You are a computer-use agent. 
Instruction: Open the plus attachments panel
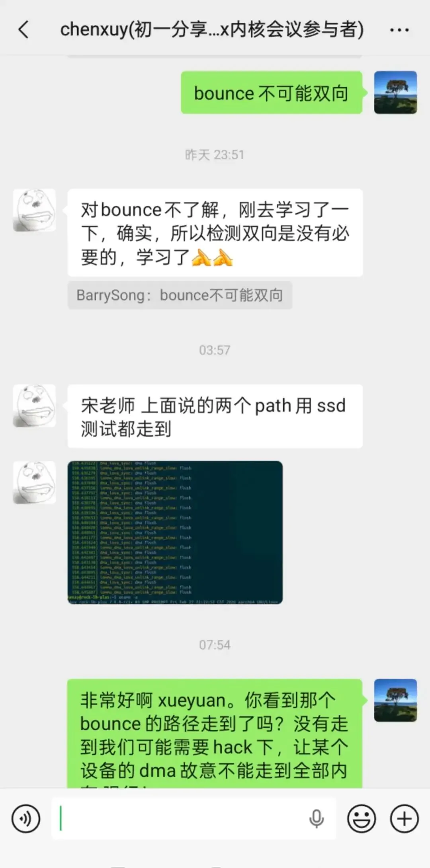404,819
